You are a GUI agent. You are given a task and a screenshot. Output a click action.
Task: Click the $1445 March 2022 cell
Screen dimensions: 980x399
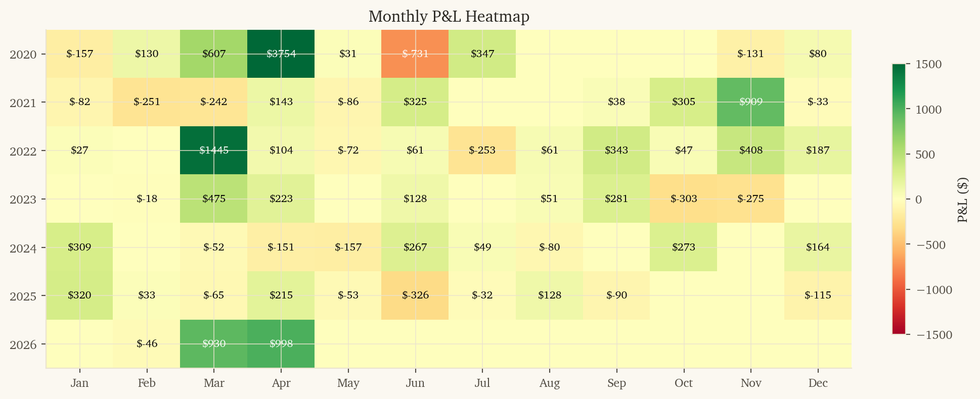pyautogui.click(x=214, y=151)
